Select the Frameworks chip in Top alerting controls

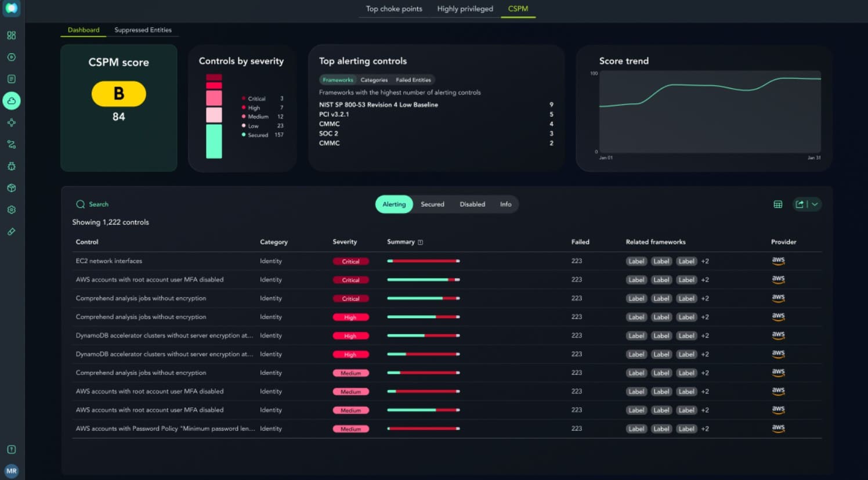point(338,80)
